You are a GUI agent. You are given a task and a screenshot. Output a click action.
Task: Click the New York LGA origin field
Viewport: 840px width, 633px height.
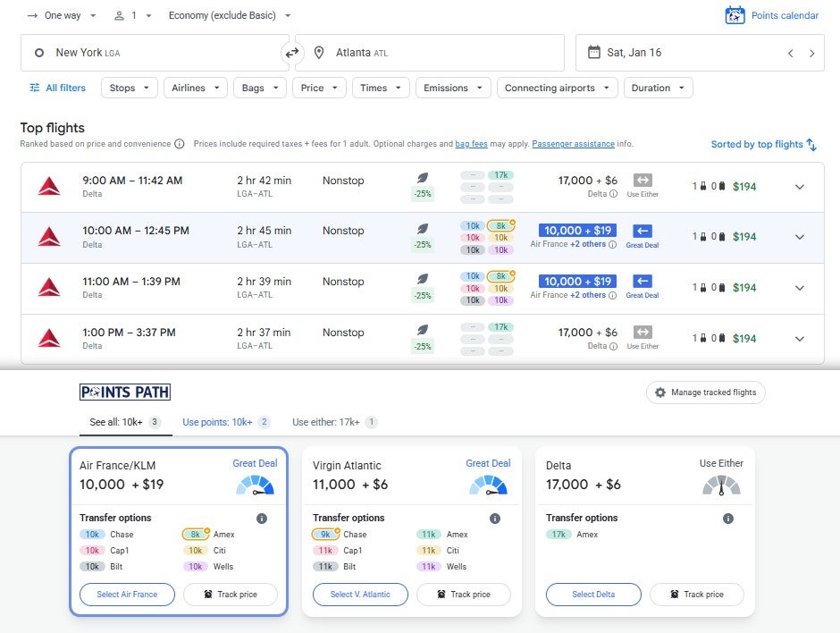point(155,53)
